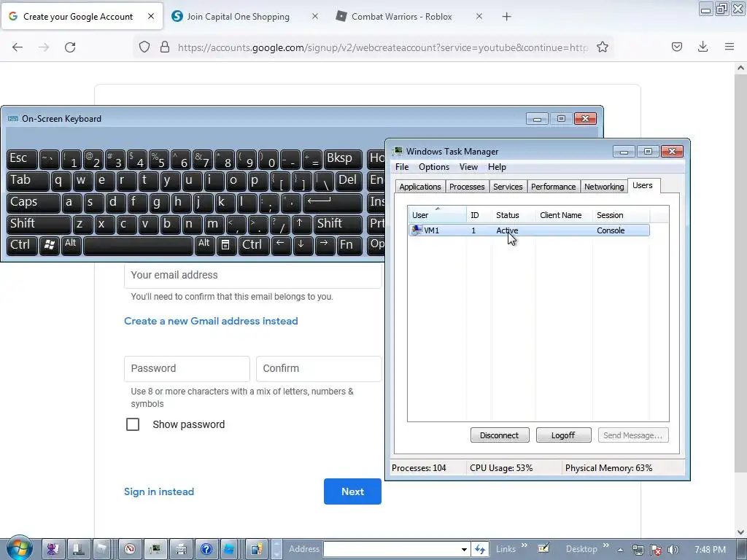Go back using browser back arrow
The height and width of the screenshot is (560, 747).
click(x=18, y=47)
